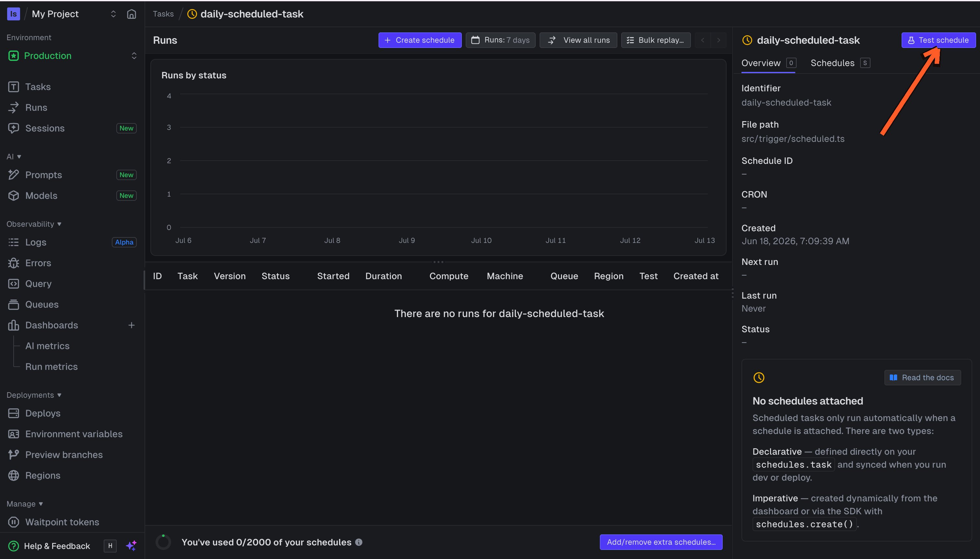Click the purple project avatar icon
The image size is (980, 559).
13,14
